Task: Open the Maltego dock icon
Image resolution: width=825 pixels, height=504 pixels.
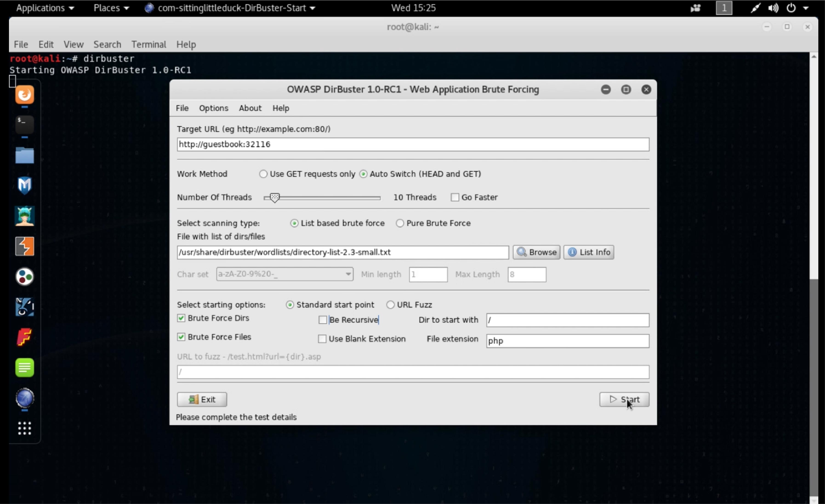Action: [24, 277]
